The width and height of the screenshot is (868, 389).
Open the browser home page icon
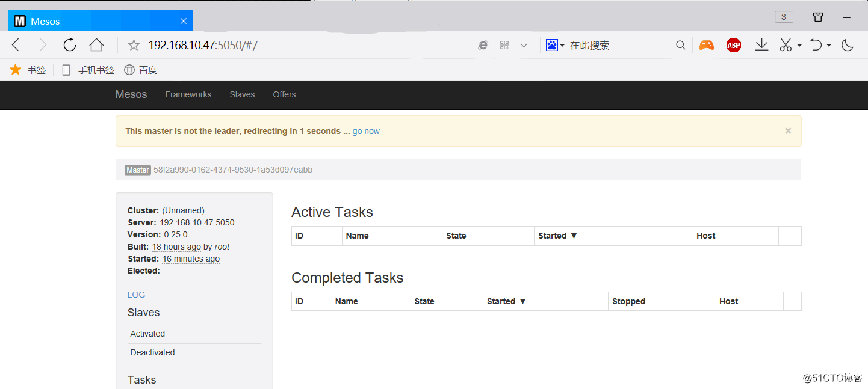(96, 44)
